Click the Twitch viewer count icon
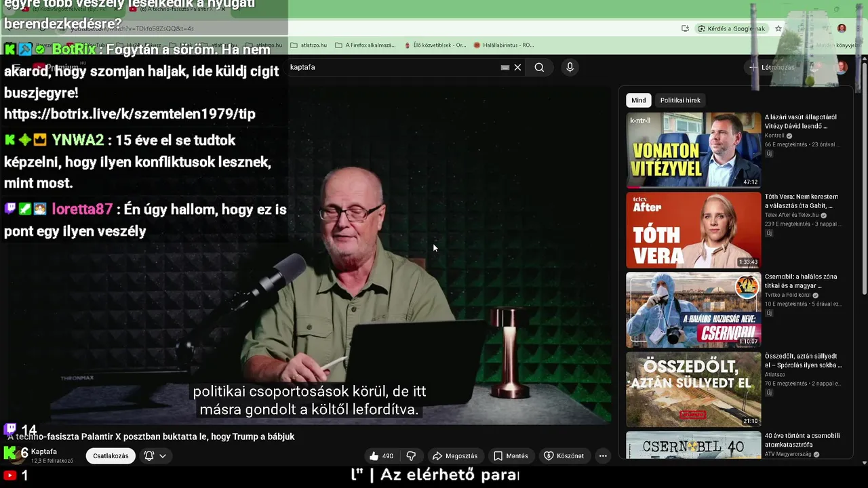 [x=10, y=430]
